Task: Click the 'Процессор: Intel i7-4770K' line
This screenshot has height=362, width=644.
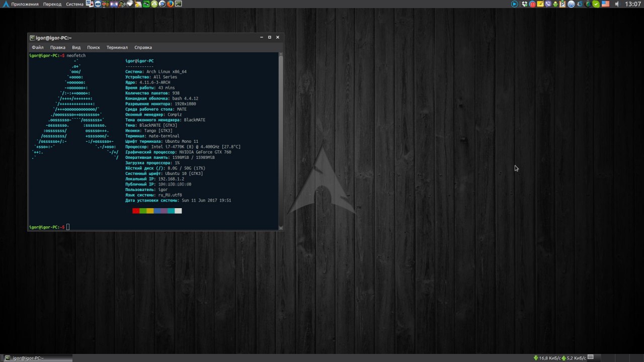Action: click(183, 147)
